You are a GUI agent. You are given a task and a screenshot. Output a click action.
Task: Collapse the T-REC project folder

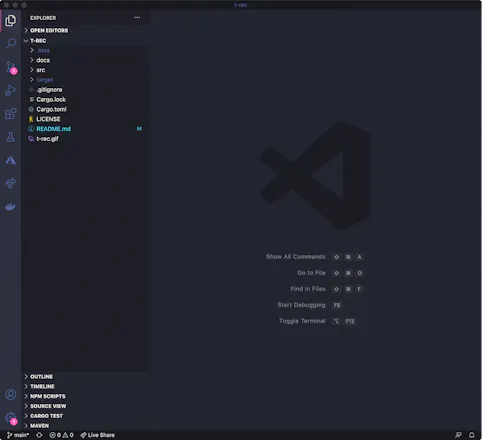(86, 41)
